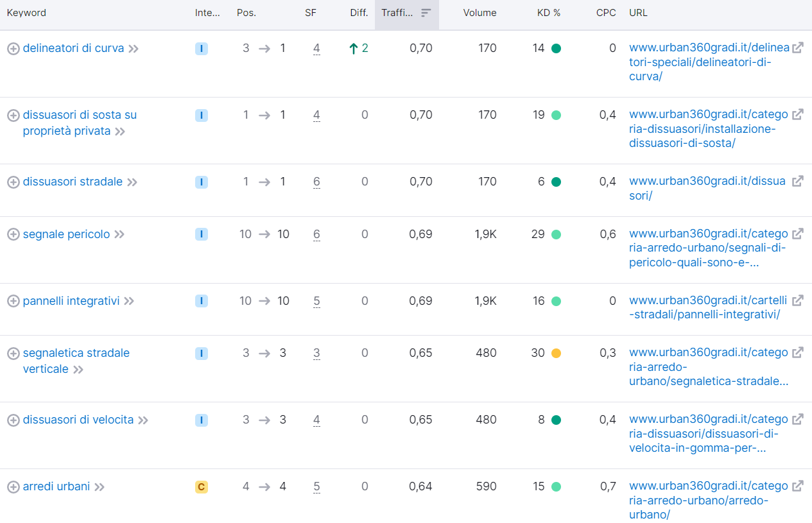This screenshot has height=523, width=812.
Task: Open the arredi urbani keyword link
Action: click(56, 486)
